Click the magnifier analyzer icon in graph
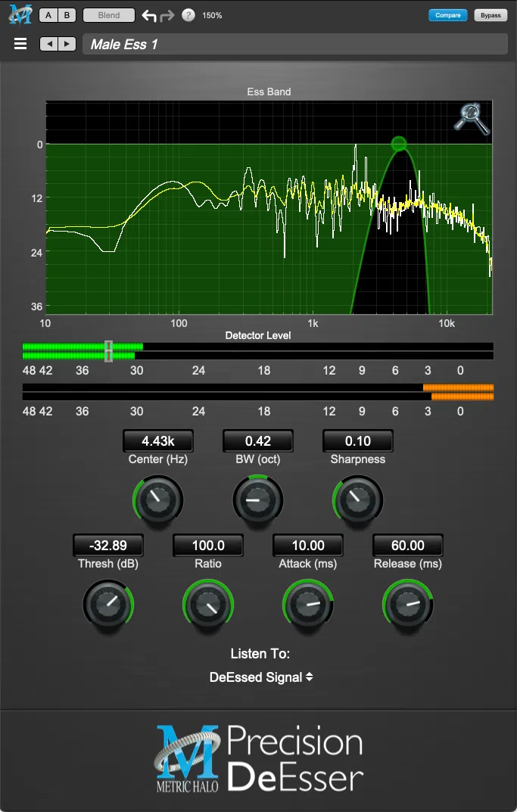This screenshot has height=812, width=517. pyautogui.click(x=471, y=119)
